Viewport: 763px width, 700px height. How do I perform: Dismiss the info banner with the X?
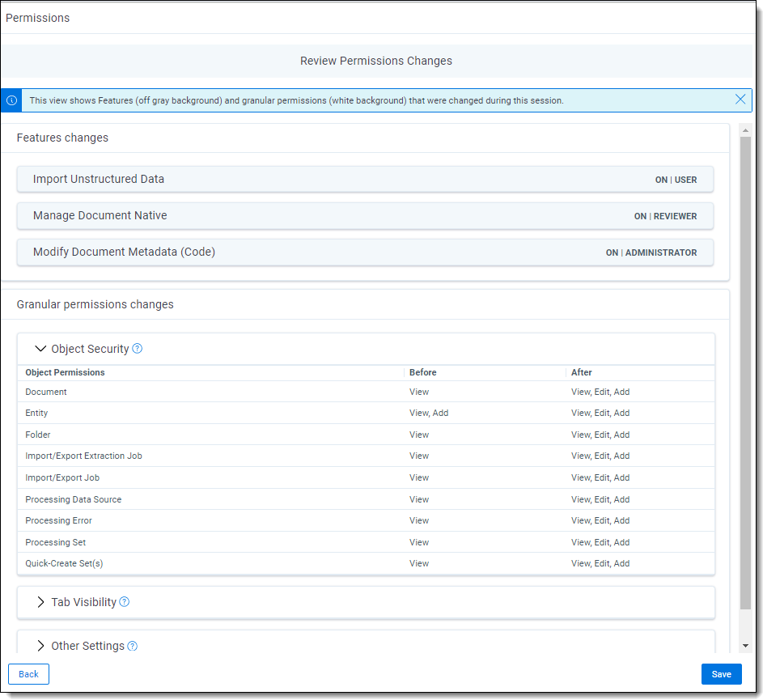click(740, 100)
